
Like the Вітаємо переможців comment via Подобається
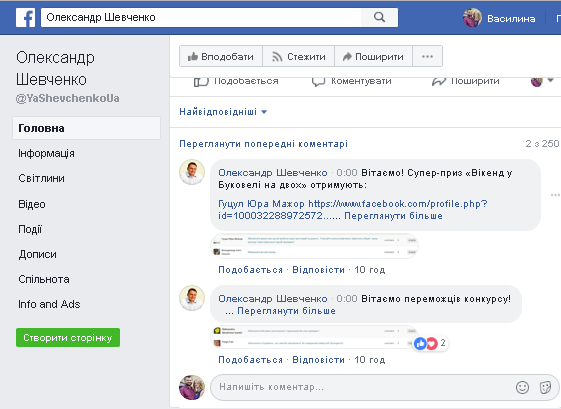coord(250,360)
